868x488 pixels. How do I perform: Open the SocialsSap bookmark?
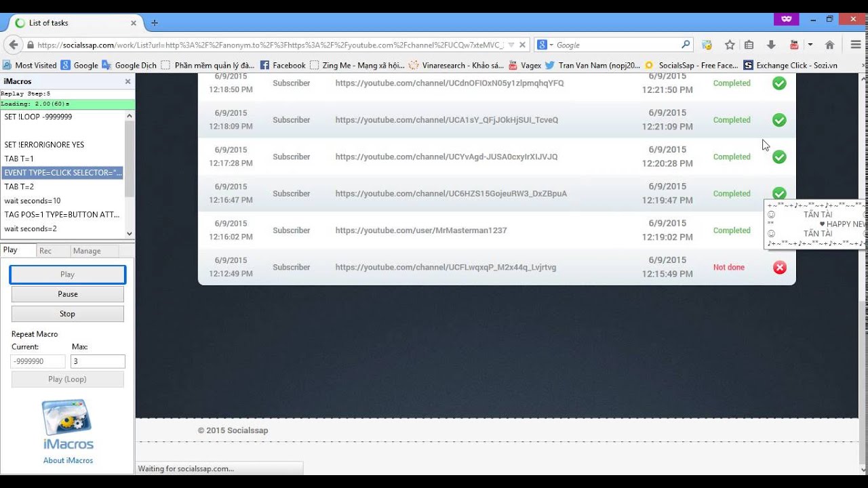coord(692,65)
